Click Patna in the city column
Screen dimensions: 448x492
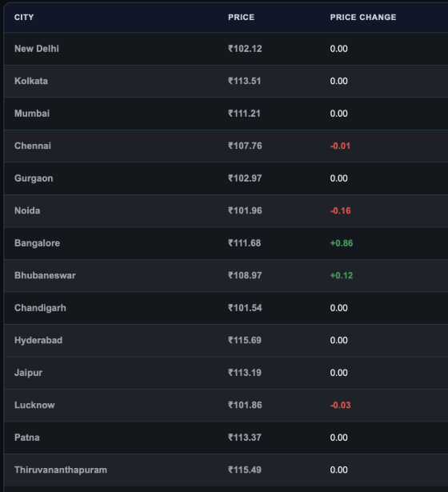pyautogui.click(x=27, y=438)
